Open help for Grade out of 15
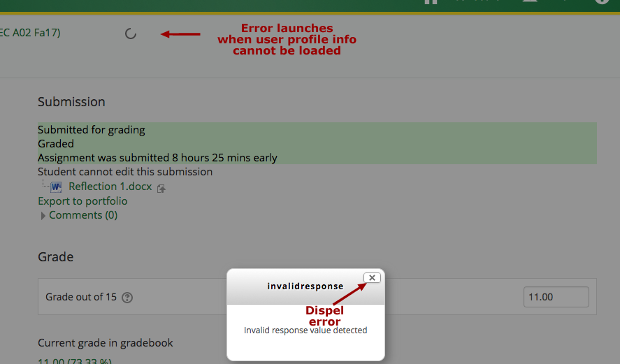This screenshot has width=620, height=364. (x=127, y=298)
